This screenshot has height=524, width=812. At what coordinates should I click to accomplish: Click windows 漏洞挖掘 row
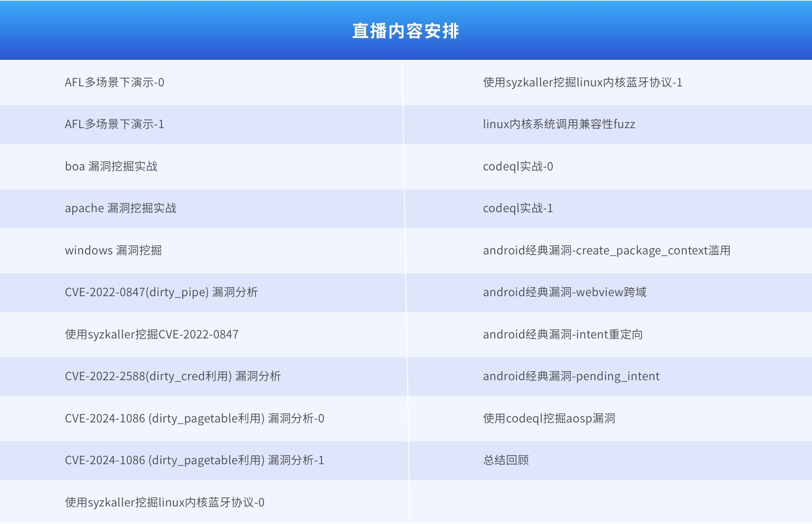tap(113, 251)
